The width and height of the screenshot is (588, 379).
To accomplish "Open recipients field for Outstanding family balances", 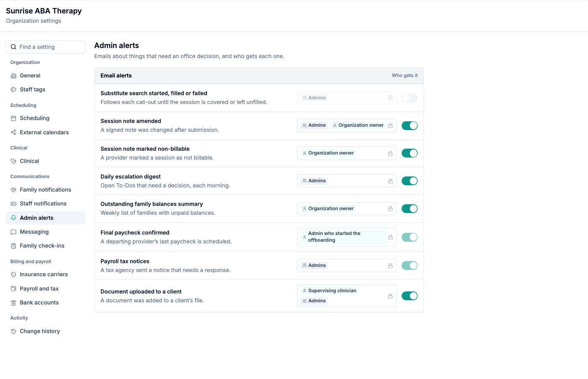I will (347, 209).
